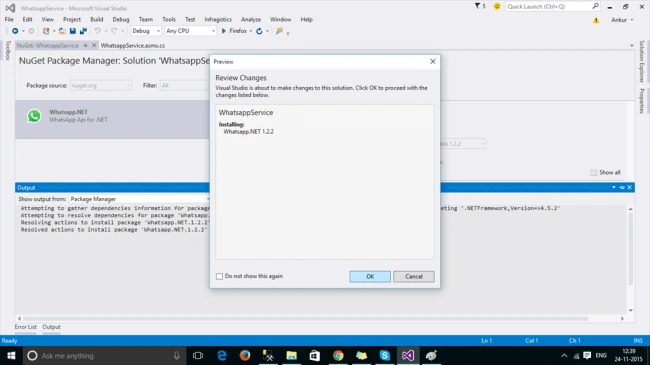This screenshot has width=650, height=365.
Task: Start debugging with the green Firefox play button
Action: point(224,31)
